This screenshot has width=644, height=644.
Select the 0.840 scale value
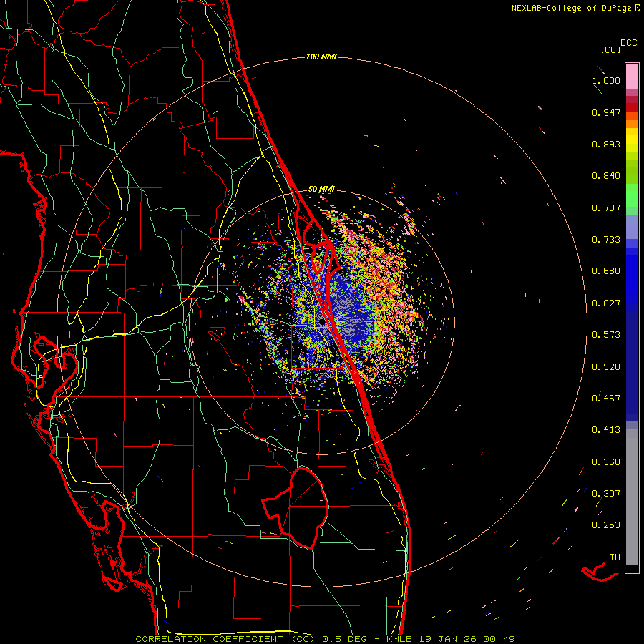606,176
